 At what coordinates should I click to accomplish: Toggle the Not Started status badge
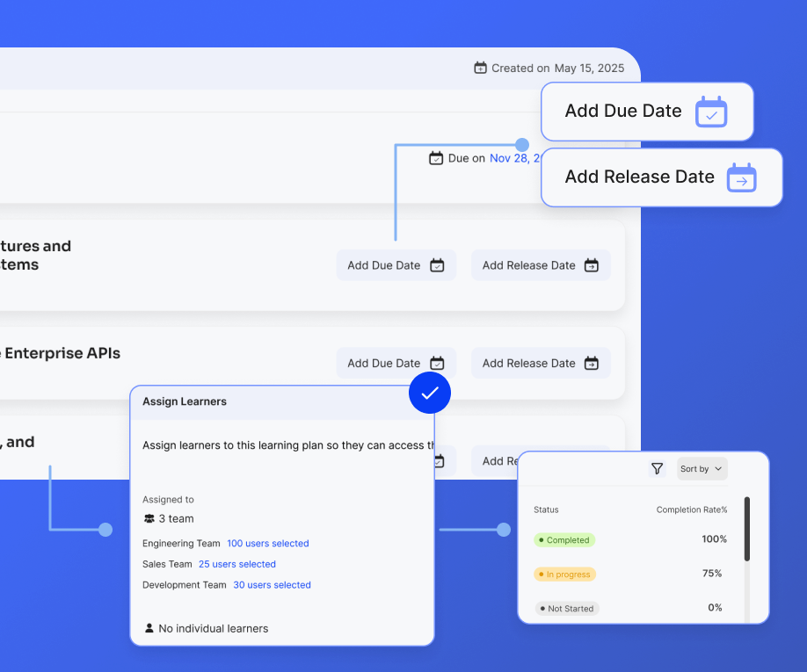coord(567,608)
